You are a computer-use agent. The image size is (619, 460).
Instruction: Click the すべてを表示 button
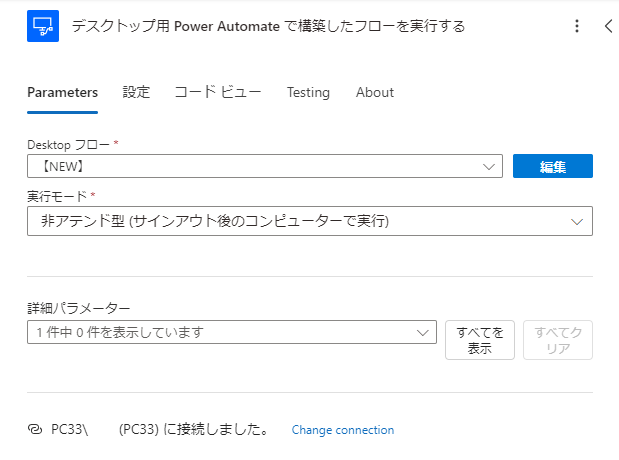480,340
